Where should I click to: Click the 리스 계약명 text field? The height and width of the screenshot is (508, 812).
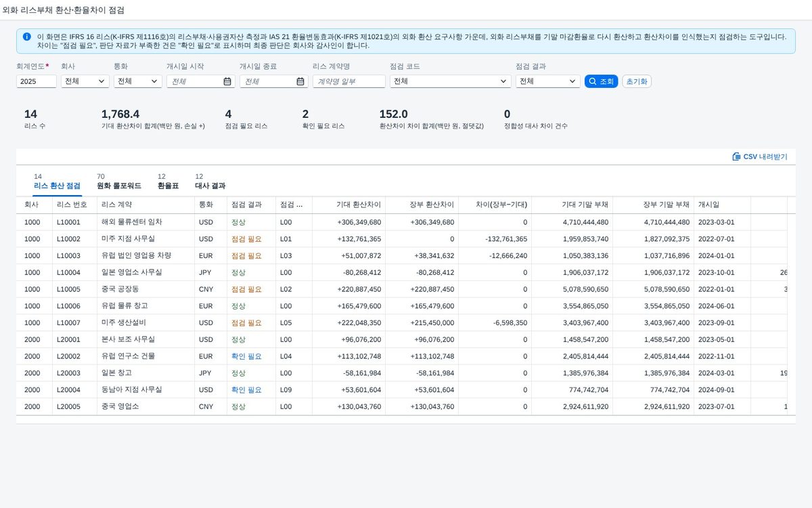point(349,81)
